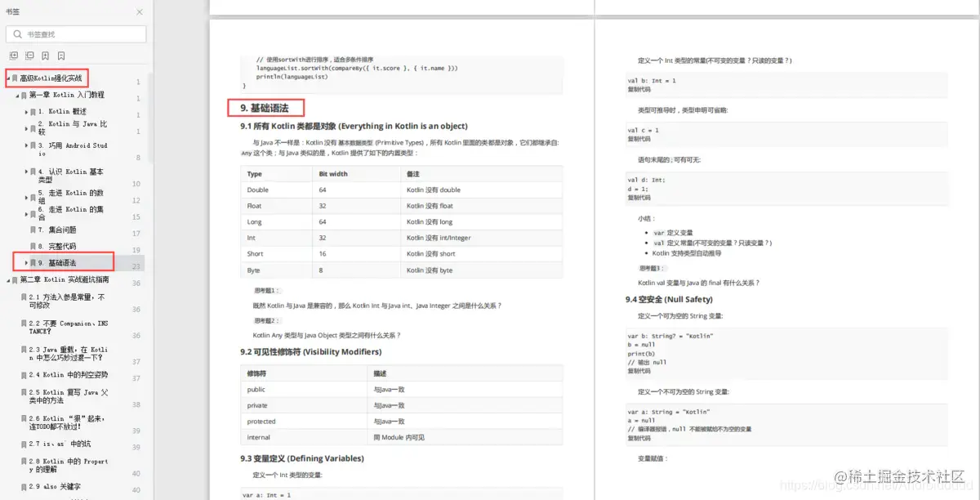Click the delete bookmark icon
This screenshot has height=500, width=980.
pyautogui.click(x=60, y=56)
